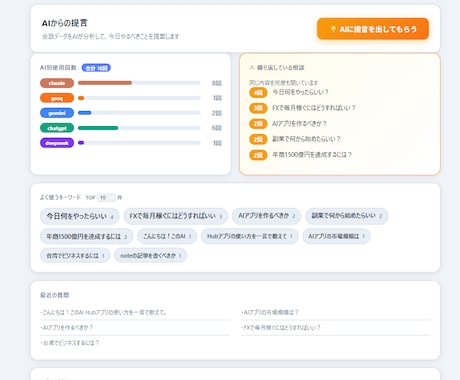Click the orange groq usage badge
Image resolution: width=460 pixels, height=380 pixels.
(x=57, y=98)
